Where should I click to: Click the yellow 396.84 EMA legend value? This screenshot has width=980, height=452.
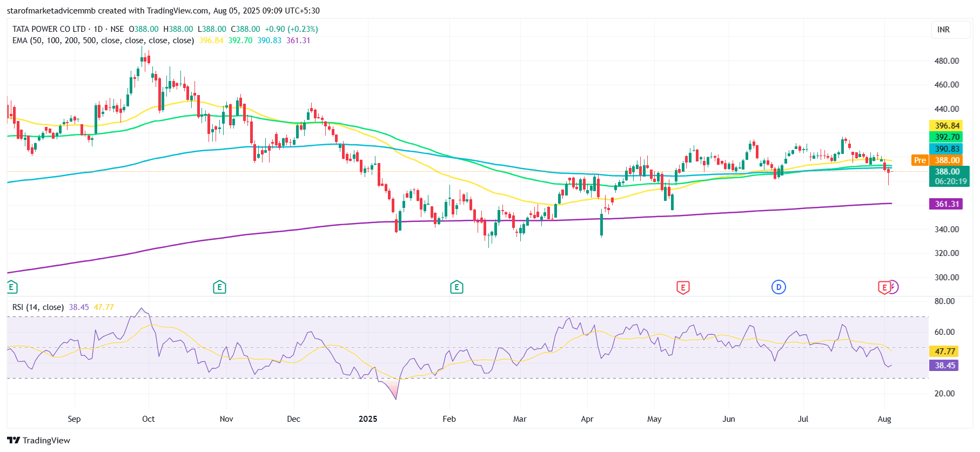(x=211, y=41)
